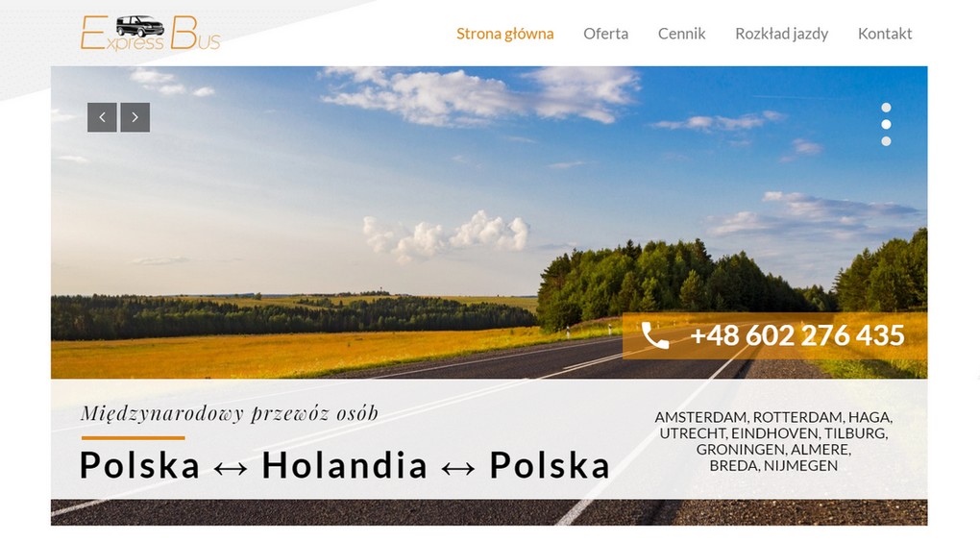Select the first slider pagination dot
This screenshot has height=542, width=980.
(886, 108)
